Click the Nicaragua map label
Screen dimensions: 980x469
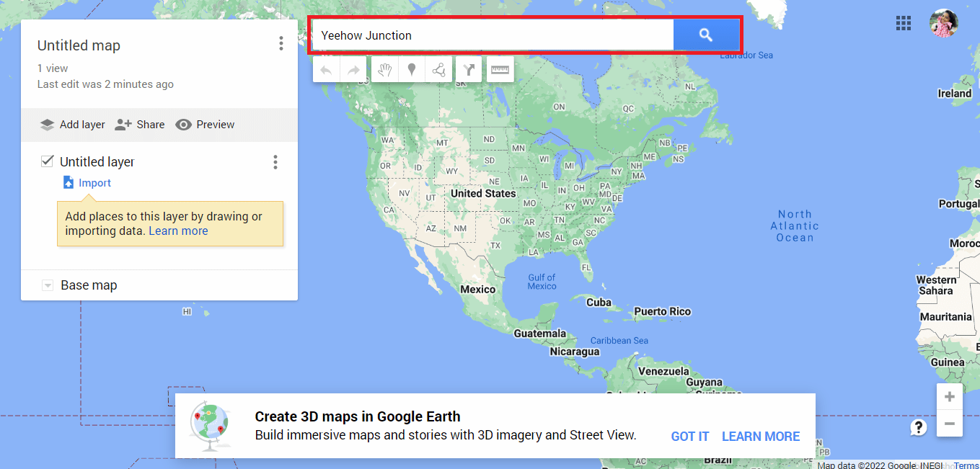pyautogui.click(x=575, y=352)
